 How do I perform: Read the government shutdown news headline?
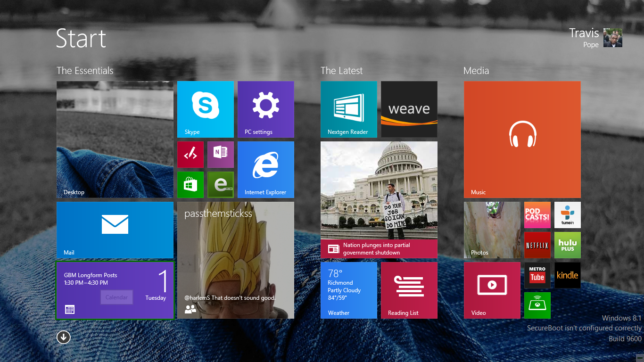pyautogui.click(x=379, y=248)
